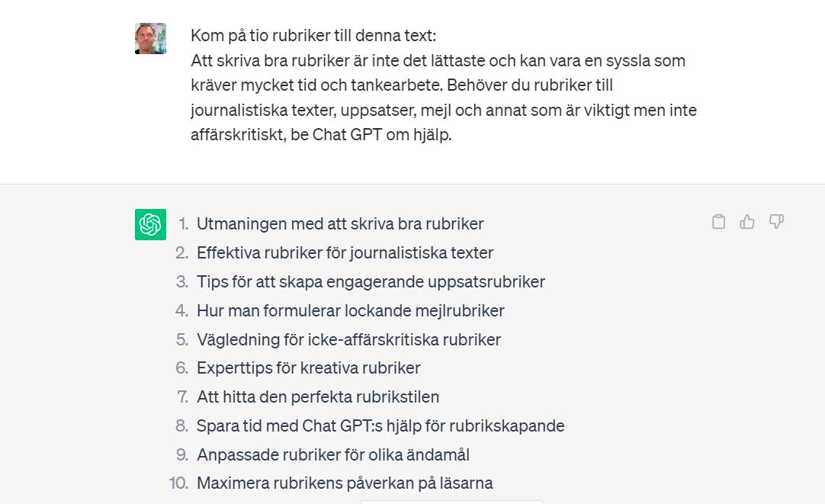
Task: Copy the response with the clipboard icon
Action: pyautogui.click(x=718, y=222)
